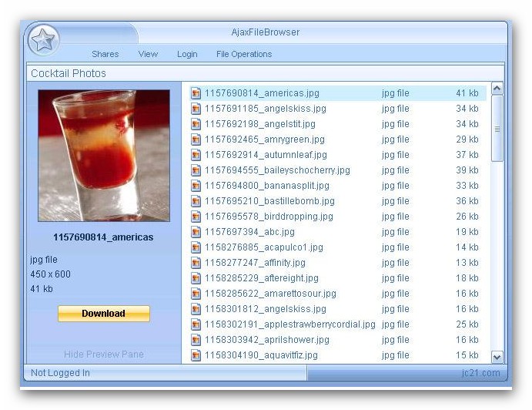The width and height of the screenshot is (532, 410).
Task: Click Hide Preview Pane link
Action: [103, 354]
